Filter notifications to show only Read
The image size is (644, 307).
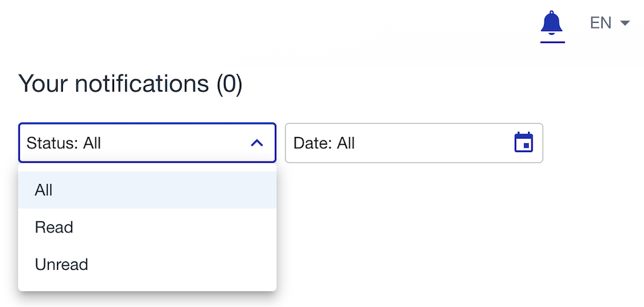(147, 227)
